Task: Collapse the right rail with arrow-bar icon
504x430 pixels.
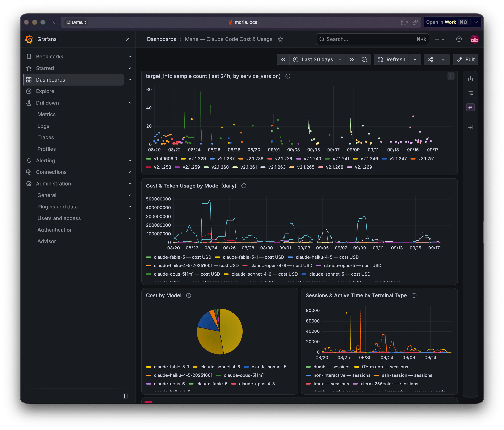Action: click(x=470, y=127)
